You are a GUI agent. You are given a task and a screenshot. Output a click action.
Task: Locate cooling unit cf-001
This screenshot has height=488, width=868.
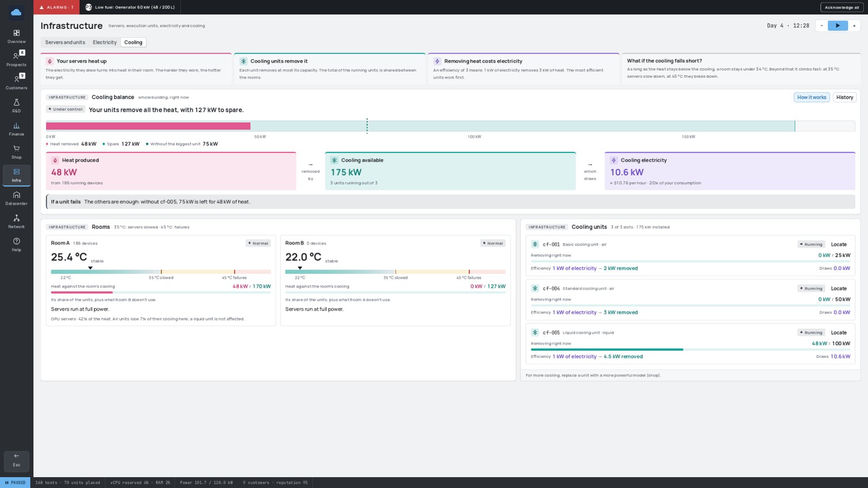(x=839, y=244)
